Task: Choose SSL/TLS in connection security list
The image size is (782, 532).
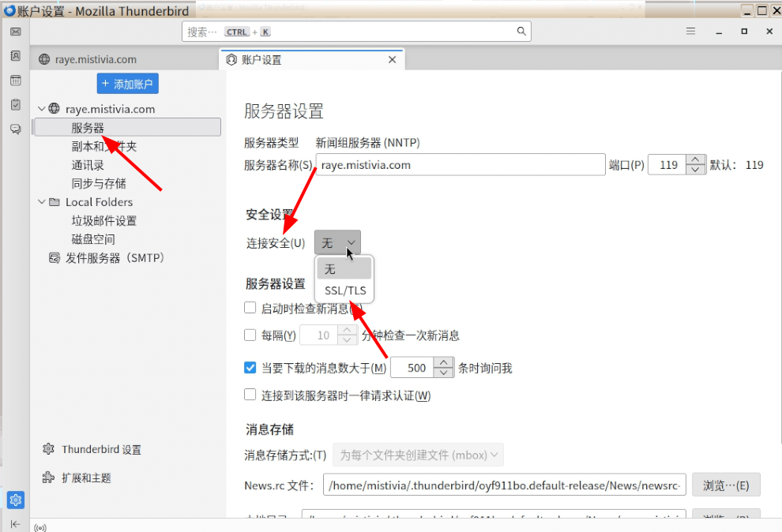Action: coord(344,290)
